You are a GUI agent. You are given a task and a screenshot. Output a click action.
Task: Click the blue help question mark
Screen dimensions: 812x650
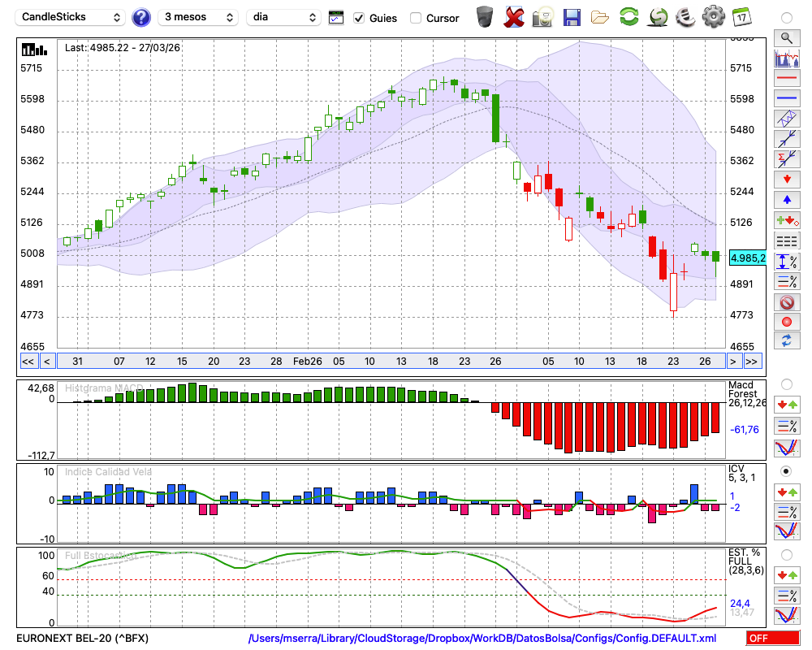[x=141, y=17]
